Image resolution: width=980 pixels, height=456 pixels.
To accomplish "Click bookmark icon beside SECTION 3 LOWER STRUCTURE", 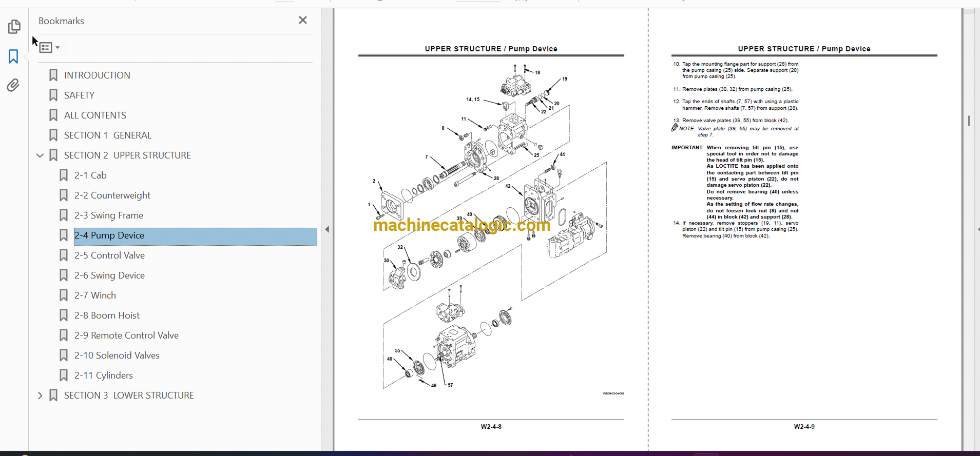I will coord(53,395).
